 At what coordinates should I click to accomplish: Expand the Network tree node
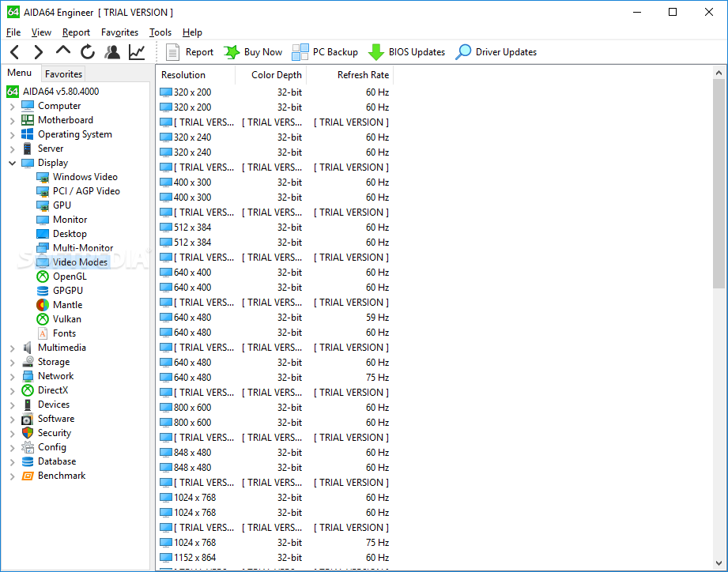[x=13, y=377]
